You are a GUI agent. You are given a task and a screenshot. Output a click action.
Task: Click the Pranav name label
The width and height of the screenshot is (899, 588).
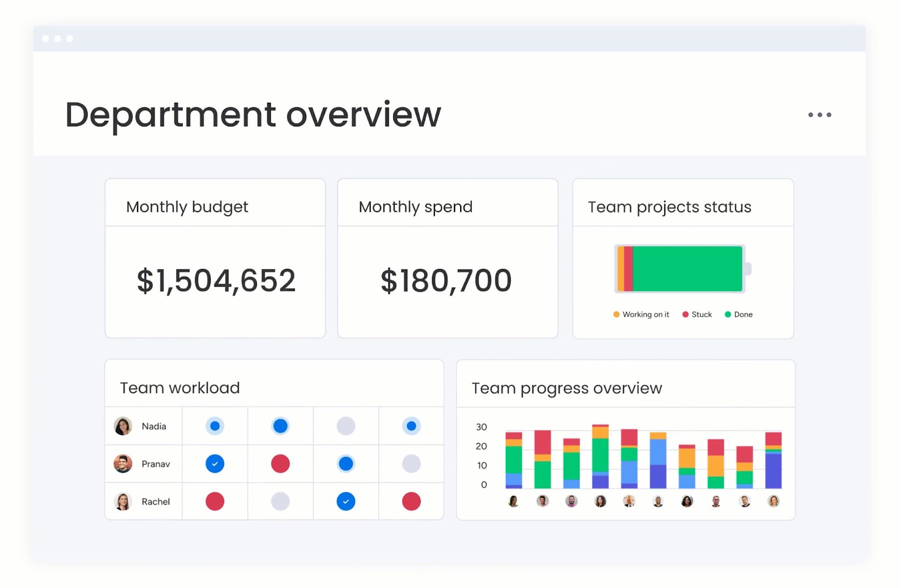point(156,464)
